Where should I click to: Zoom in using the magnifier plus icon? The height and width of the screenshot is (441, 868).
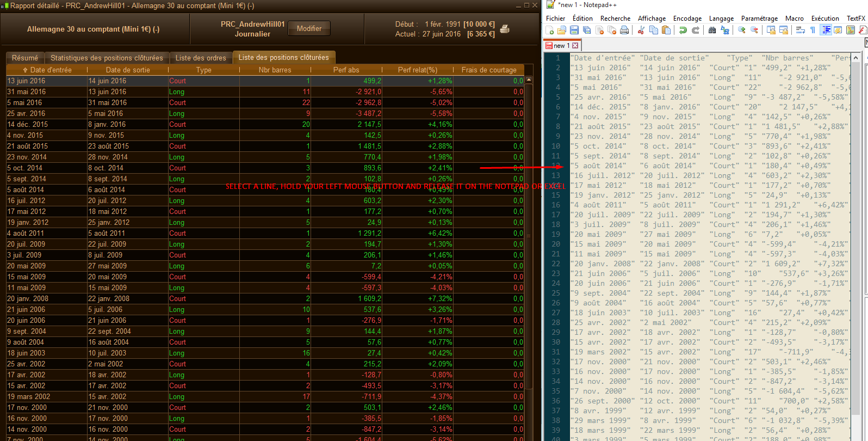click(742, 30)
